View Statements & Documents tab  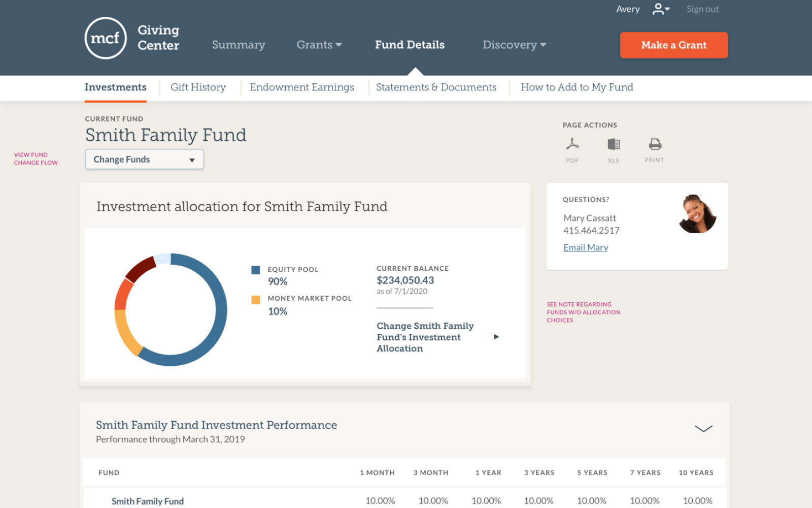click(436, 87)
